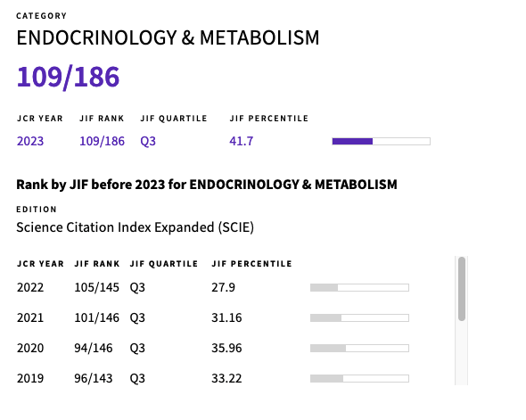Click the 94/146 rank cell
This screenshot has height=420, width=526.
(94, 348)
